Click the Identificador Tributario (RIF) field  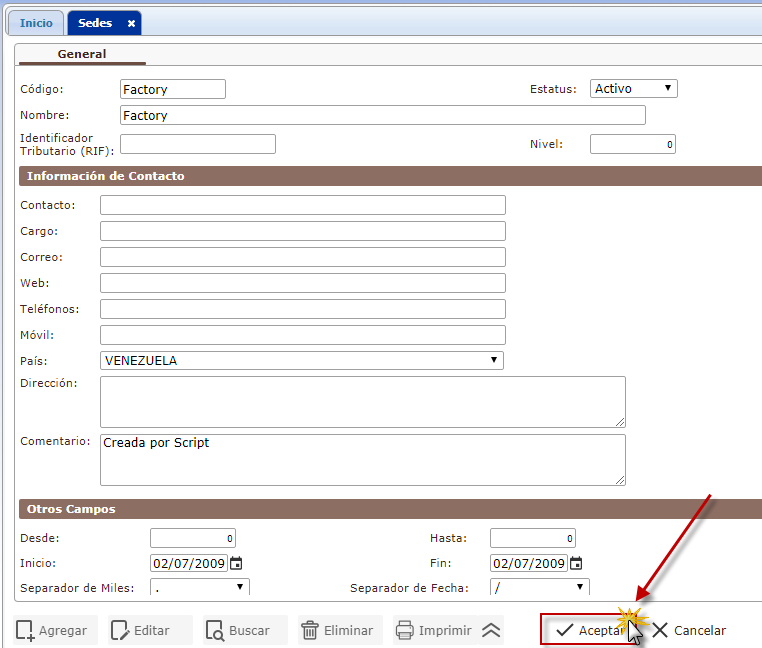(198, 144)
